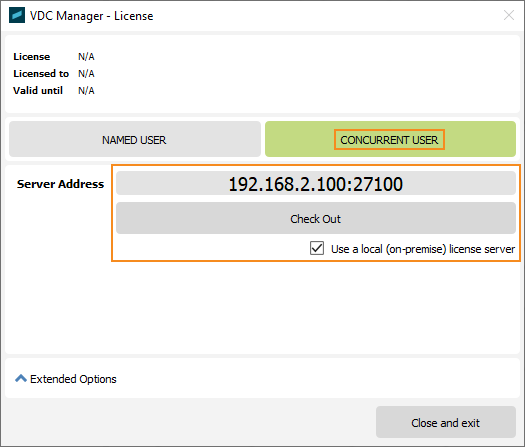The image size is (525, 447).
Task: Click the Check Out button
Action: (315, 218)
